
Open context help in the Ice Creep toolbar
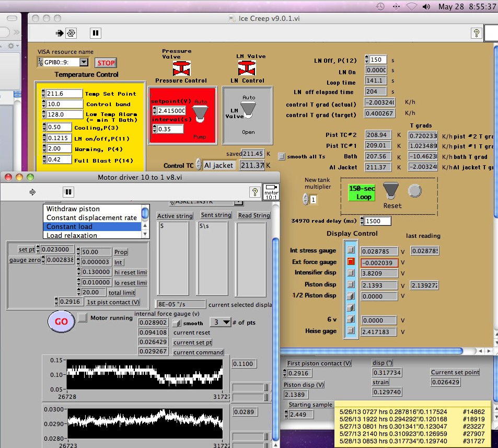pyautogui.click(x=476, y=33)
